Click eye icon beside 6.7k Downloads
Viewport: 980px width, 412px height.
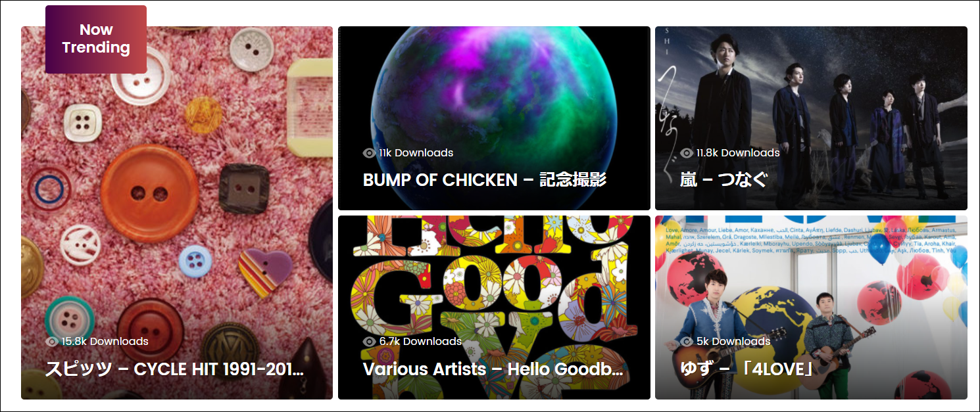(369, 342)
